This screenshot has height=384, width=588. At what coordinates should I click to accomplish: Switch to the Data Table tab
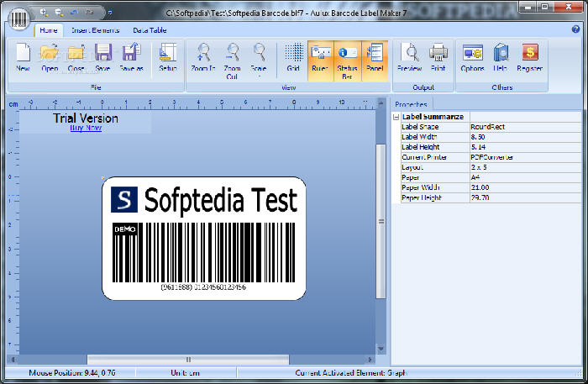[150, 30]
